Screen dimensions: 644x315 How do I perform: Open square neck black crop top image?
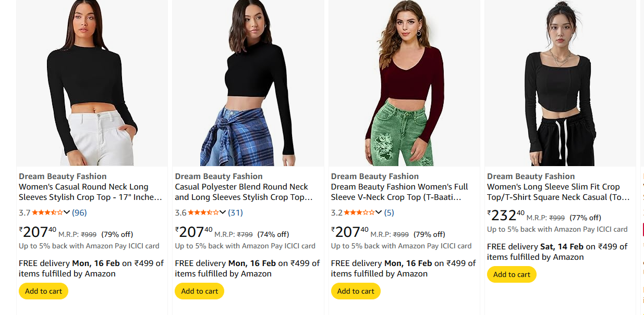(560, 83)
